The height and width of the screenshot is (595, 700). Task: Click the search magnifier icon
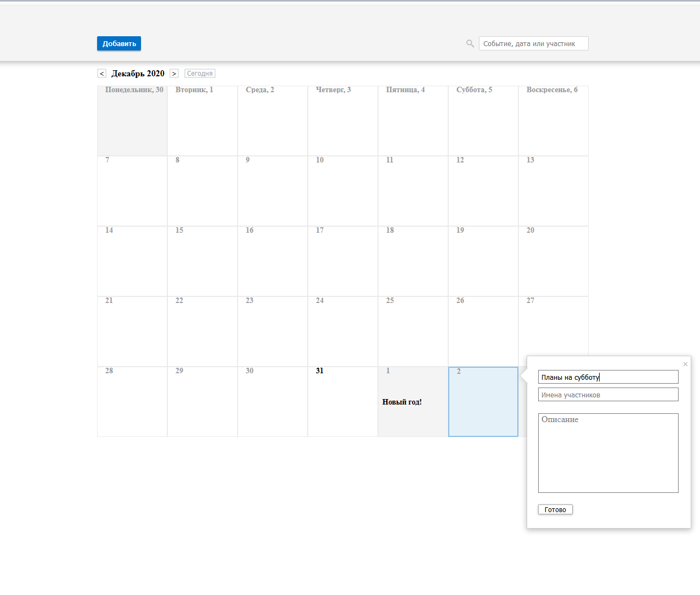(x=470, y=43)
